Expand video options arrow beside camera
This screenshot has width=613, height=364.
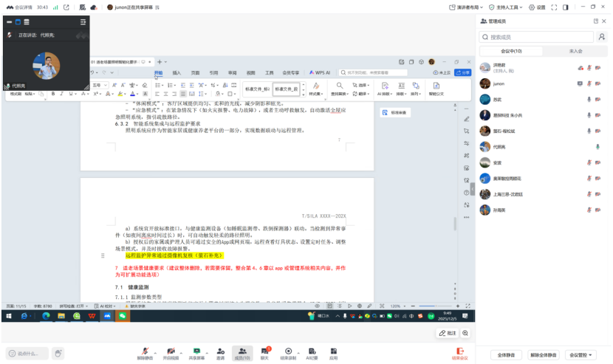(x=181, y=353)
